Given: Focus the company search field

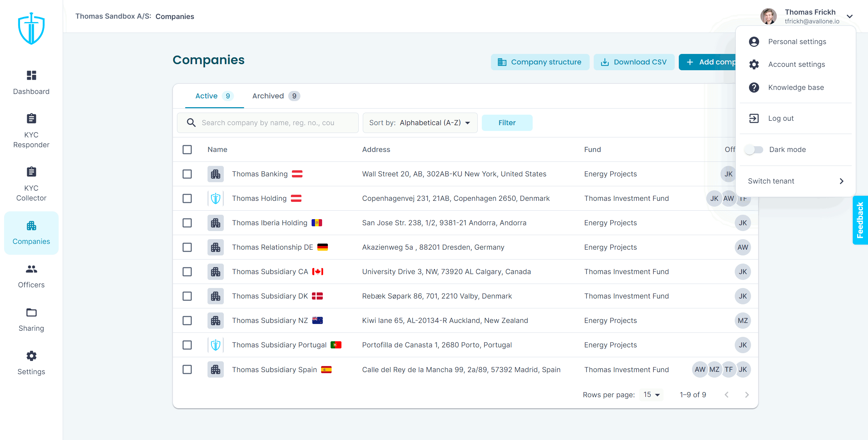Looking at the screenshot, I should click(268, 122).
